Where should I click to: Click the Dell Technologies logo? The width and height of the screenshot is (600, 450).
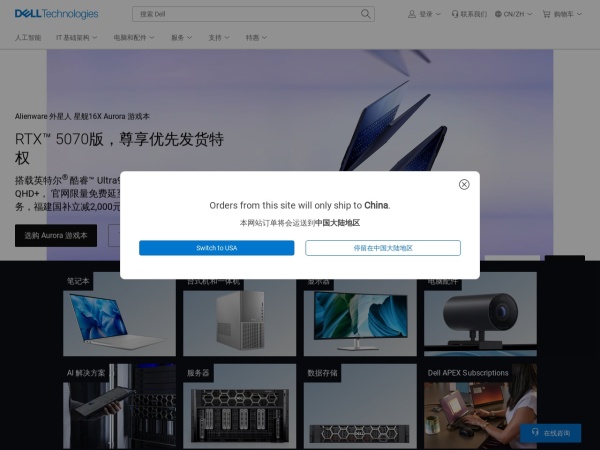(56, 14)
